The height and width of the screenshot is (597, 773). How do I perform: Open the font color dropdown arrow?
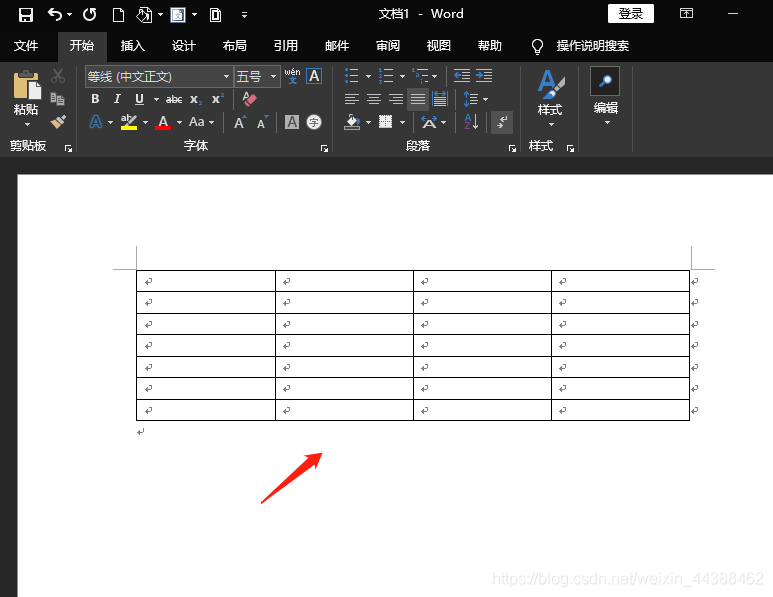coord(179,122)
